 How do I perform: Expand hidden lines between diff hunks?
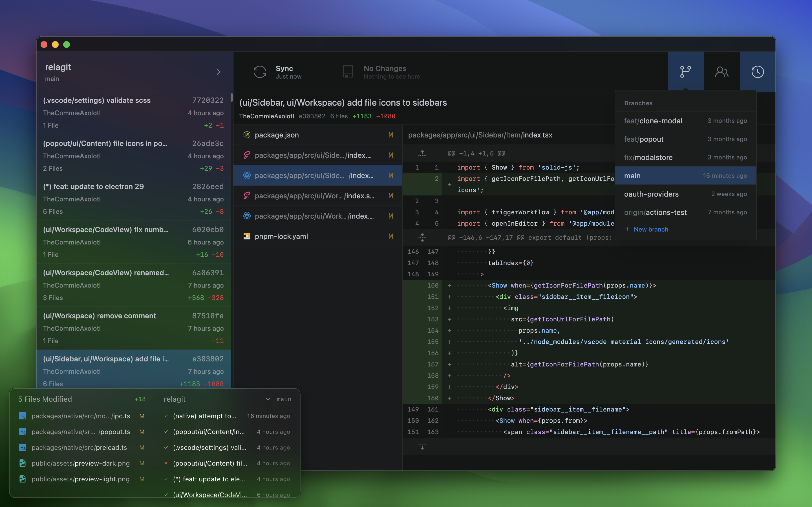coord(422,238)
